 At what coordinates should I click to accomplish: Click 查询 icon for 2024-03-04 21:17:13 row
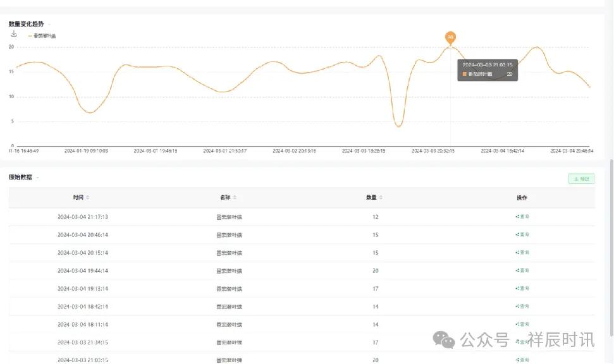pyautogui.click(x=522, y=217)
